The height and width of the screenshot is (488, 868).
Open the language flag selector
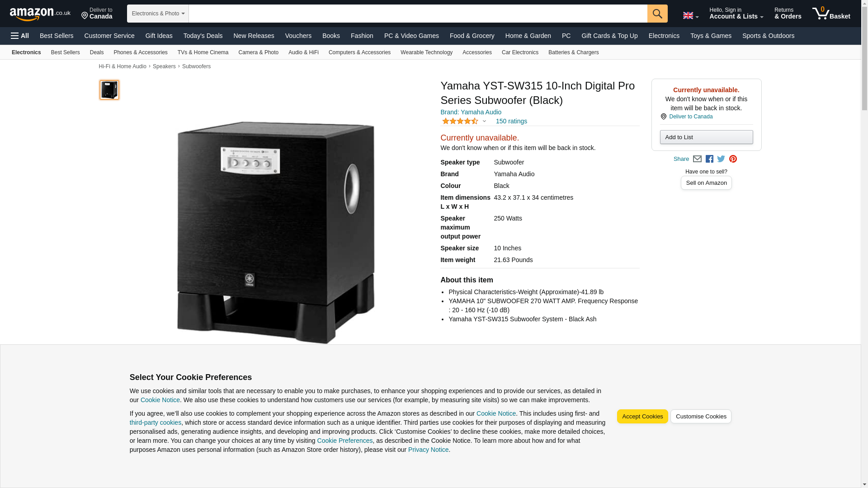pos(690,15)
